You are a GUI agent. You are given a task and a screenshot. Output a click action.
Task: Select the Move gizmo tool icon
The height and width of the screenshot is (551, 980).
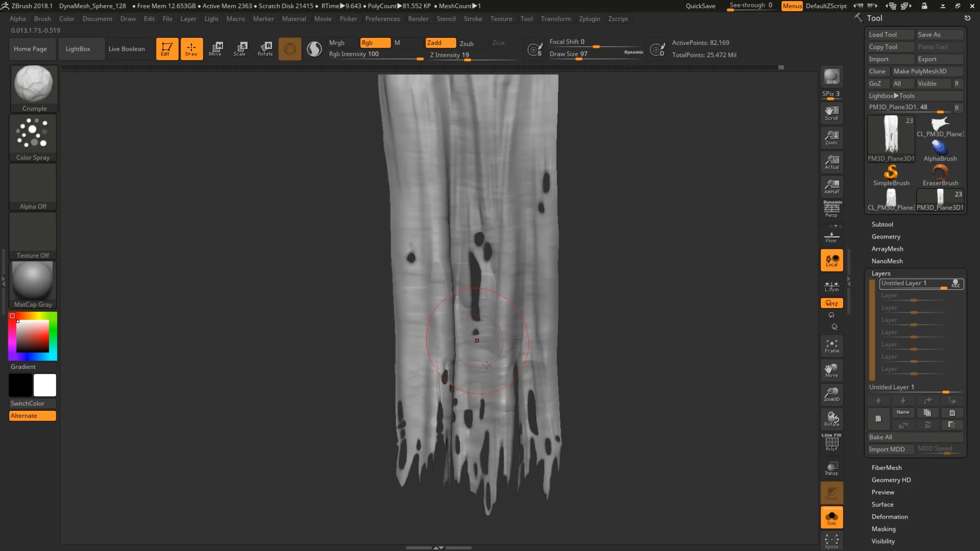point(215,49)
